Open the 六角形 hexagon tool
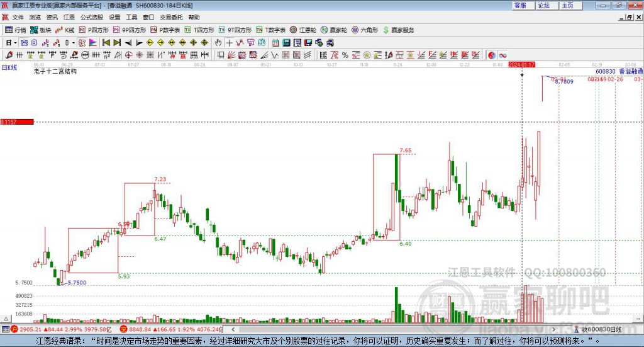This screenshot has width=644, height=347. [365, 30]
